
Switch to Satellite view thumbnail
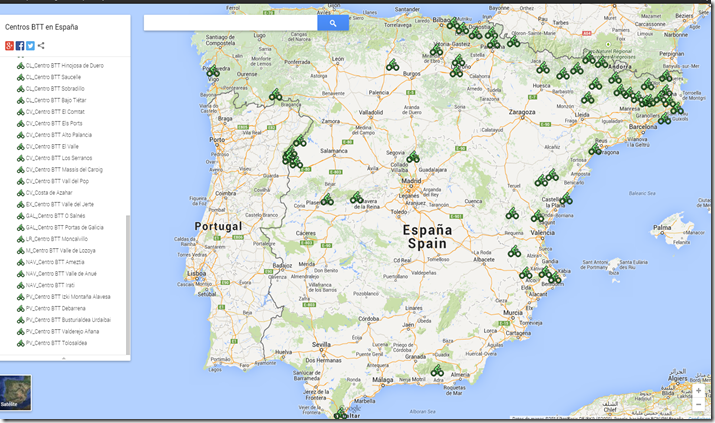[x=16, y=392]
